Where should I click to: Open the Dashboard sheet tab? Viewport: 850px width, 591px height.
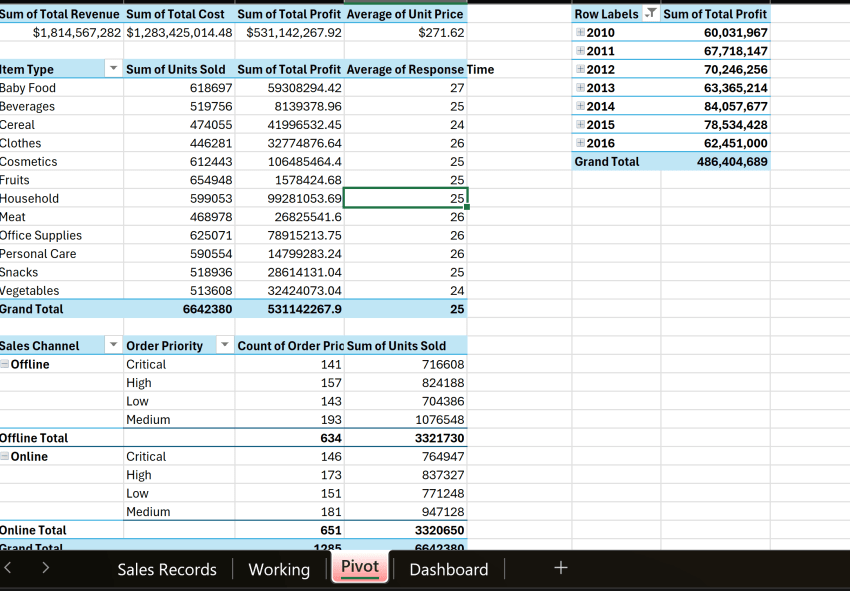[x=449, y=569]
